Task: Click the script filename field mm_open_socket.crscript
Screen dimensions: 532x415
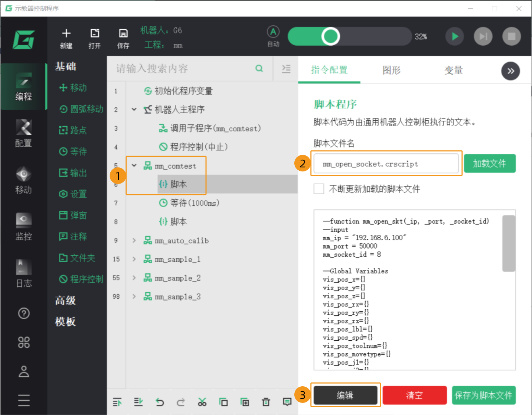Action: point(386,164)
